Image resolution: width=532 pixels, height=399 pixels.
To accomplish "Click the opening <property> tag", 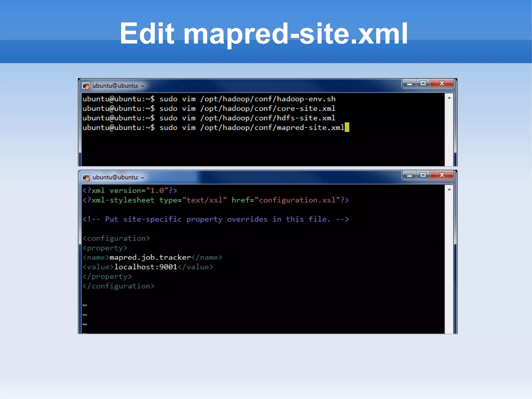I will (105, 248).
